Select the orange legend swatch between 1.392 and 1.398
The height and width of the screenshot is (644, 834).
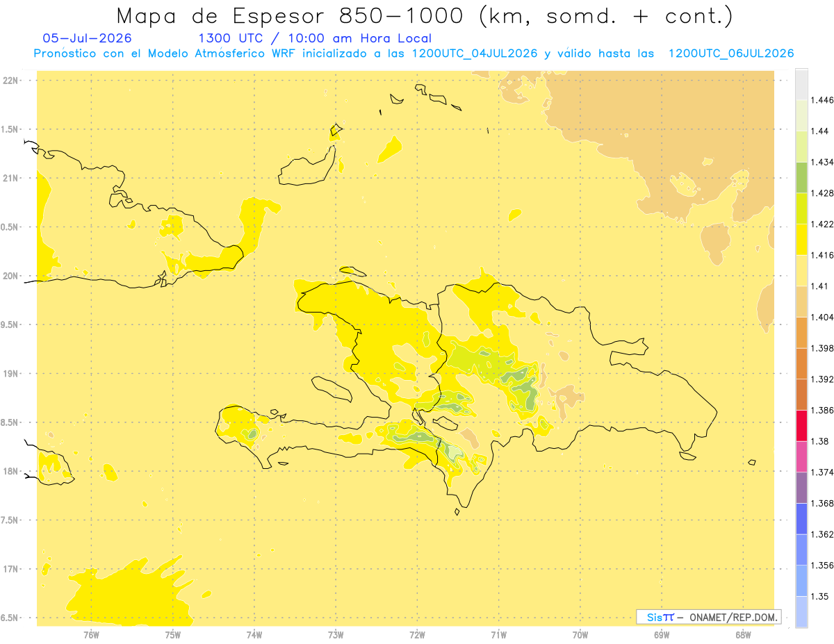point(801,363)
